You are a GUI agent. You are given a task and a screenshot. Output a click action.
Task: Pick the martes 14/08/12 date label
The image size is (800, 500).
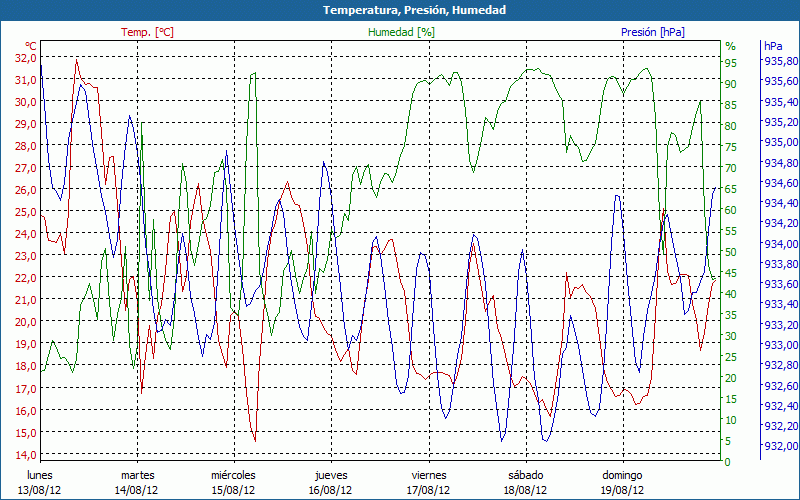click(x=137, y=483)
